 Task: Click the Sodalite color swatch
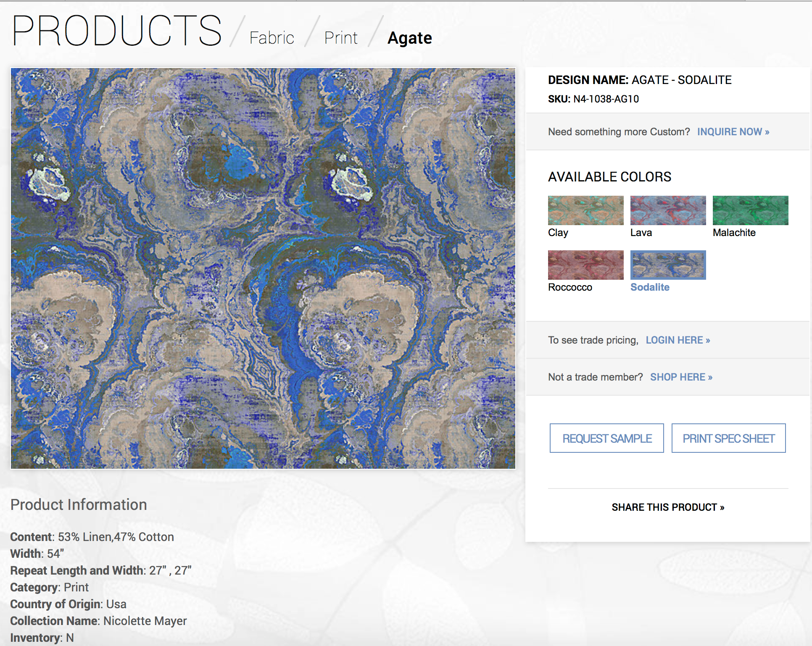[668, 265]
